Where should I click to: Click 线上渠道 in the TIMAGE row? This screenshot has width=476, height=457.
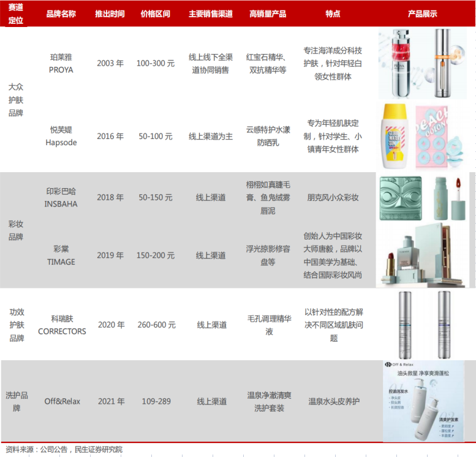tap(211, 255)
